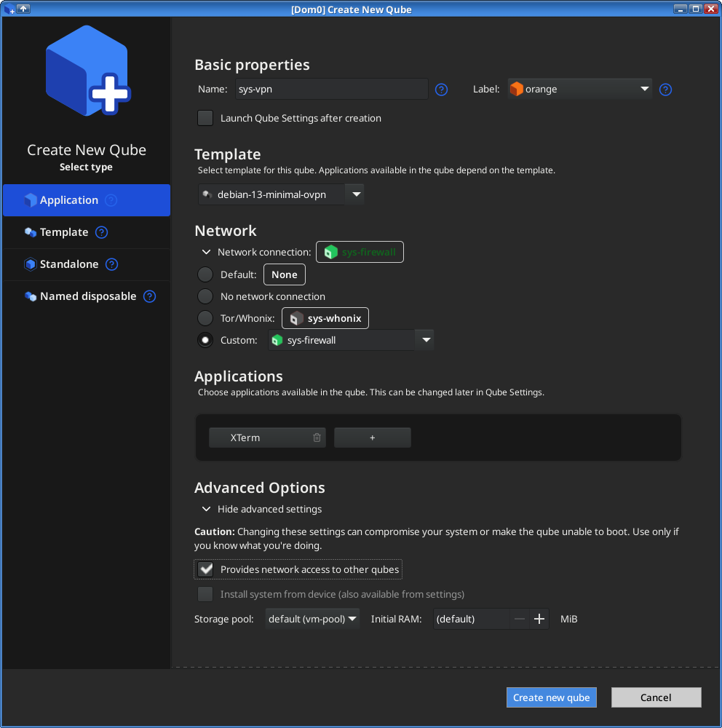Click help icon next to Name field

tap(441, 90)
